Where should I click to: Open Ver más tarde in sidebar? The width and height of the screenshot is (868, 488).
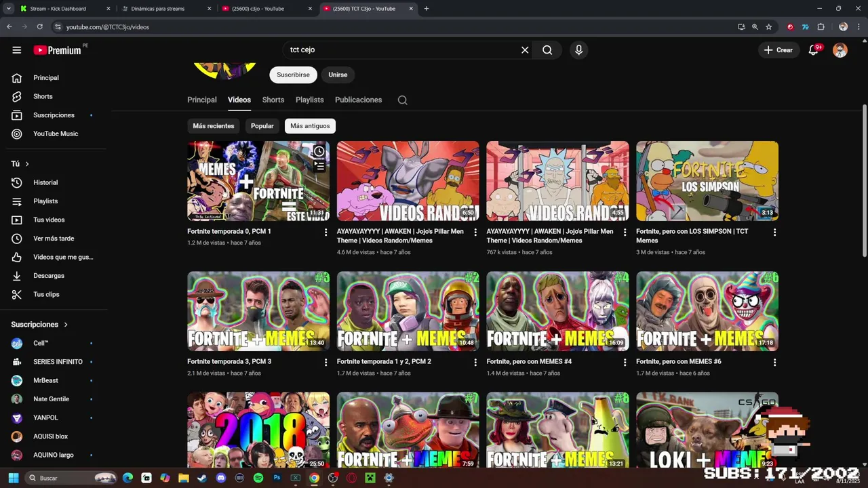point(53,239)
